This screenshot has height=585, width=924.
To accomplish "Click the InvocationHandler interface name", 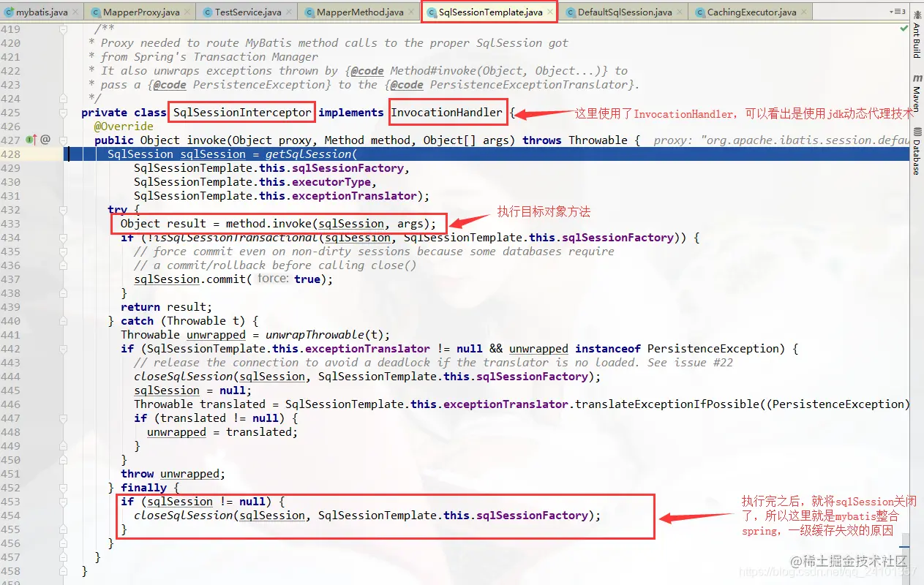I will click(446, 113).
